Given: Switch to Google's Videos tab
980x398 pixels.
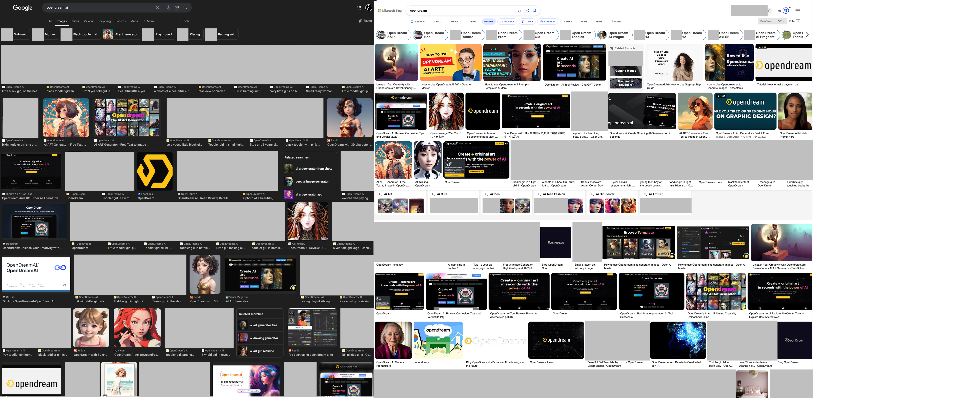Looking at the screenshot, I should click(x=88, y=21).
